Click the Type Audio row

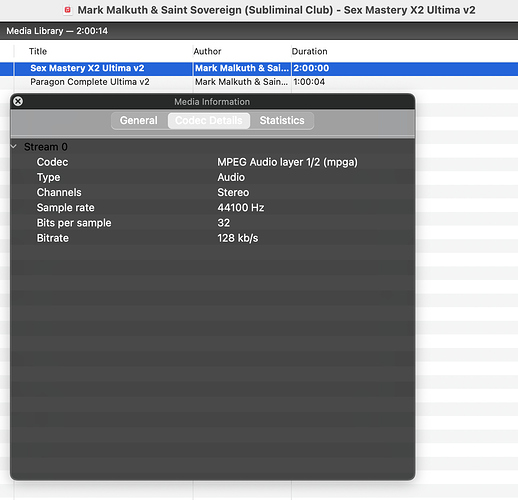click(x=213, y=177)
